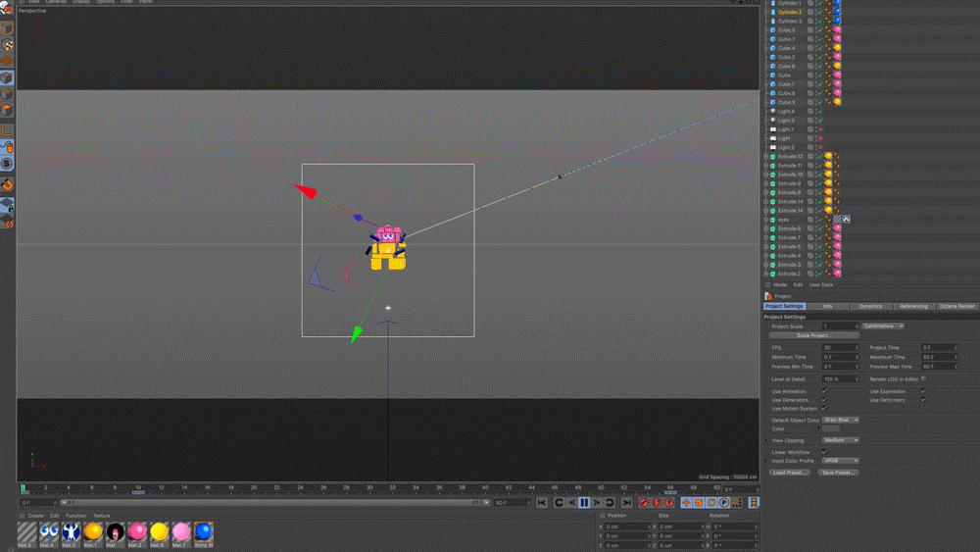Toggle the Use Deformers checkbox
The image size is (980, 552).
pos(923,400)
